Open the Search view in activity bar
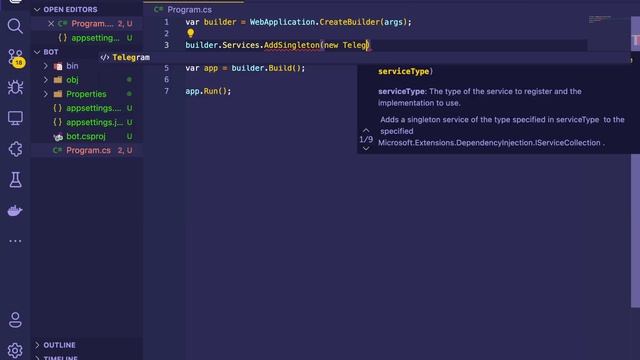The width and height of the screenshot is (640, 360). coord(15,26)
